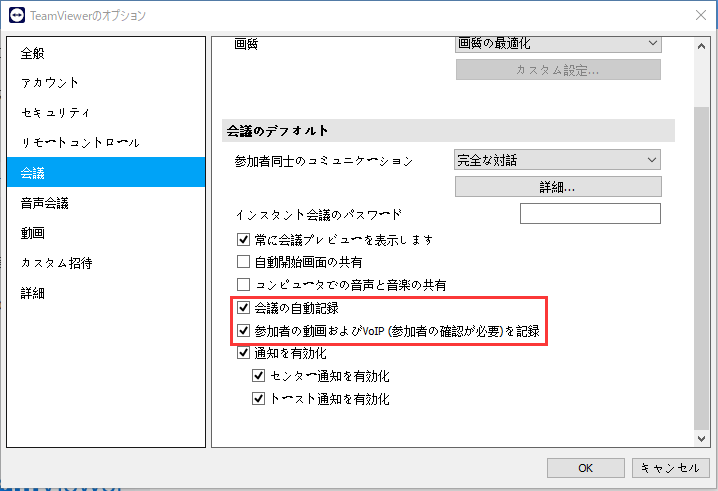Select 全般 in the sidebar
Image resolution: width=718 pixels, height=491 pixels.
coord(106,53)
